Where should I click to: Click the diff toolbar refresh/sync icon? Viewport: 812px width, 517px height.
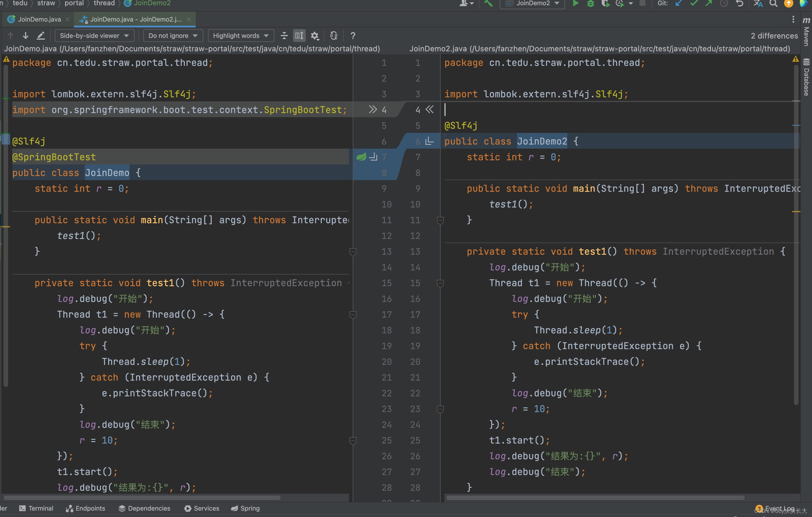click(x=334, y=36)
